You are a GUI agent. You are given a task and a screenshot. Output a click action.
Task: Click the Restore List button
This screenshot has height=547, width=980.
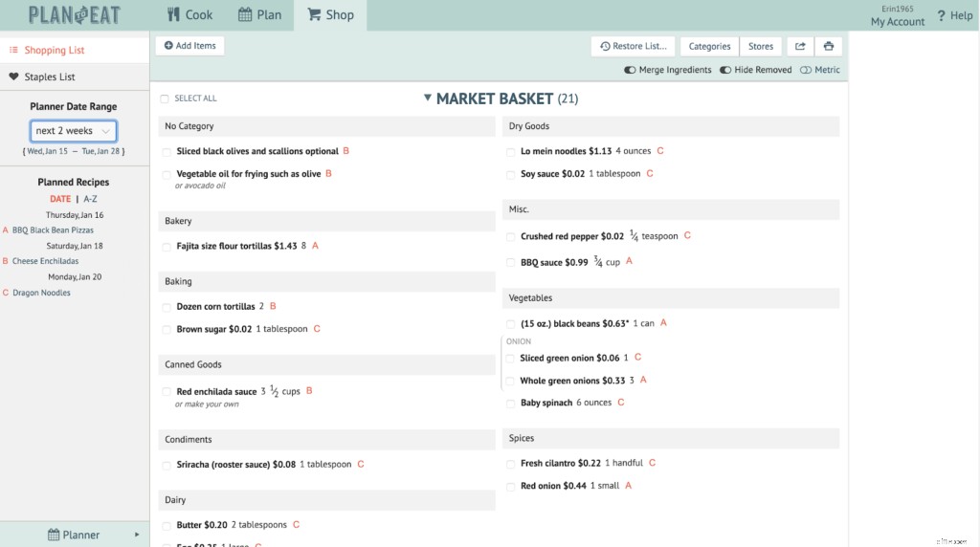point(633,46)
